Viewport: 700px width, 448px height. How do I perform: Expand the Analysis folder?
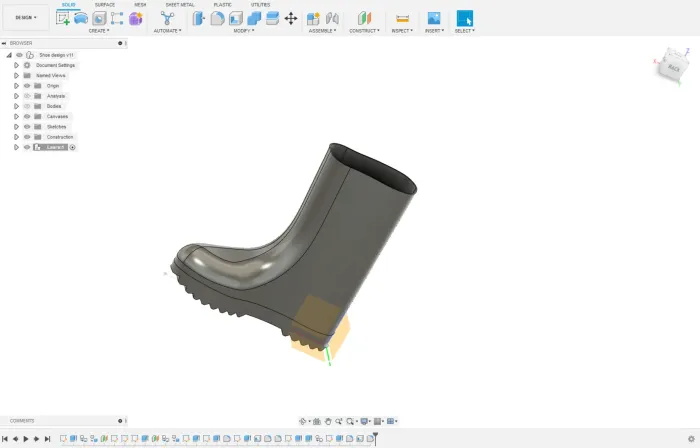17,96
